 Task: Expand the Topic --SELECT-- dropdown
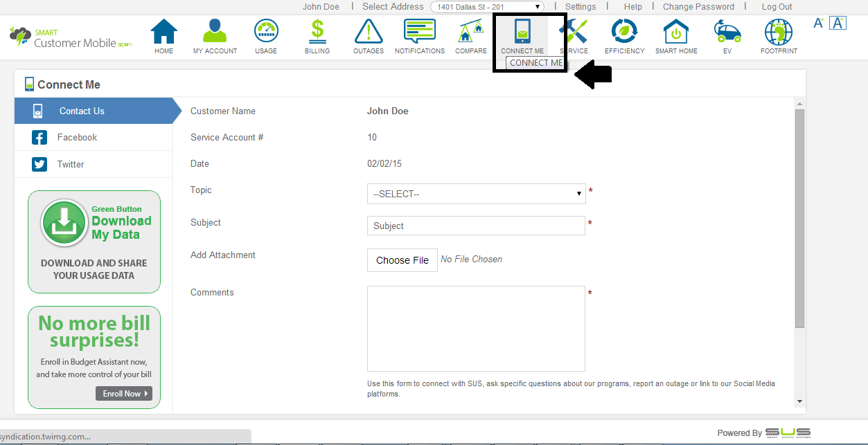click(476, 194)
